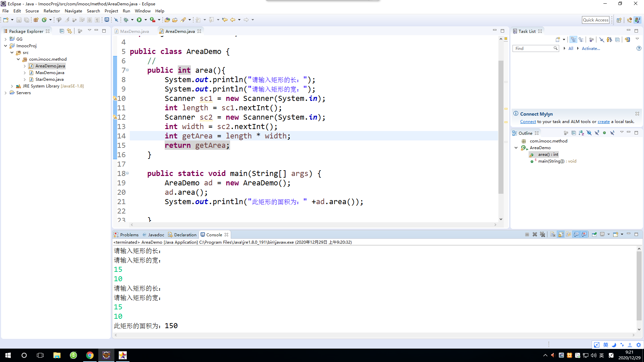
Task: Expand the Servers folder node
Action: [5, 93]
